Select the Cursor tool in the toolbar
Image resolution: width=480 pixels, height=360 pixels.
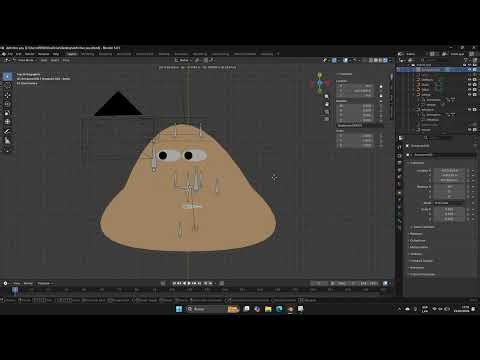pyautogui.click(x=7, y=86)
